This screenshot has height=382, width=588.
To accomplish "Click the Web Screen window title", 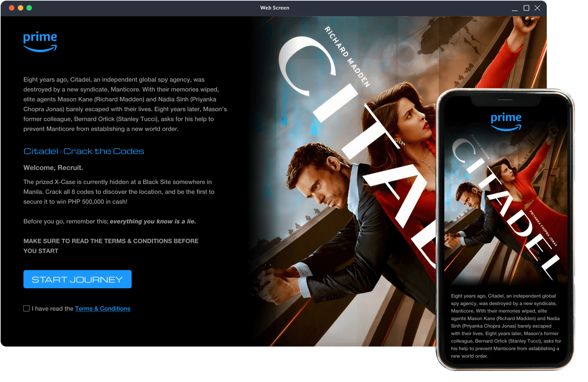I will pyautogui.click(x=275, y=8).
